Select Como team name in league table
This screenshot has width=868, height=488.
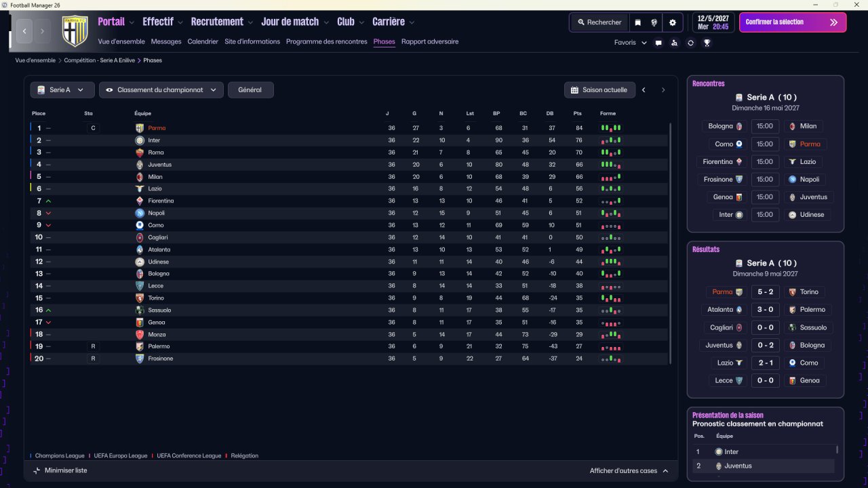pos(156,225)
